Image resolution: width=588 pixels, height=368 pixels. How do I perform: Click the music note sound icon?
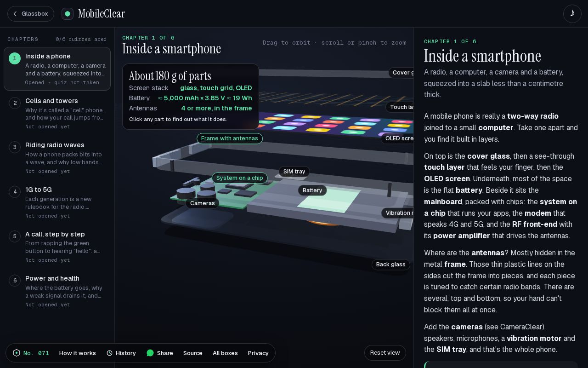(572, 13)
